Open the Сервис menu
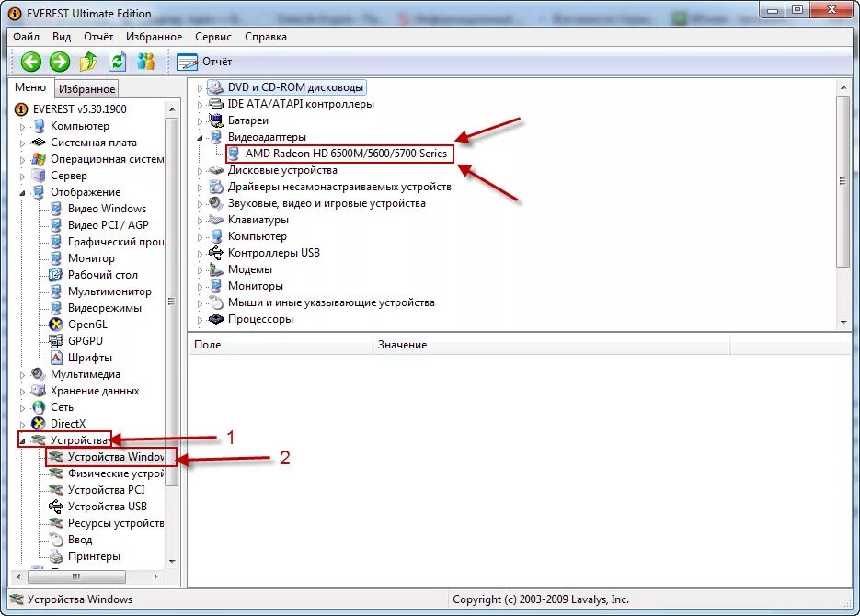860x616 pixels. click(213, 37)
